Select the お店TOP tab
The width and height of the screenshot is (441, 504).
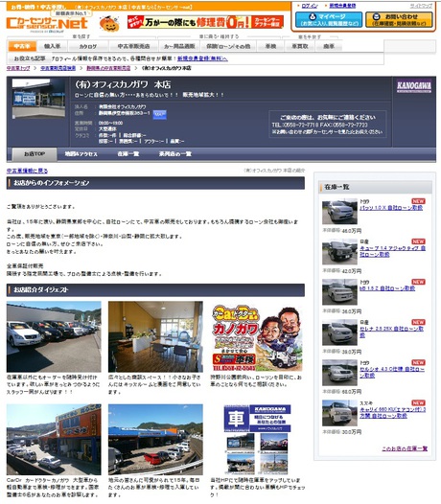click(35, 154)
